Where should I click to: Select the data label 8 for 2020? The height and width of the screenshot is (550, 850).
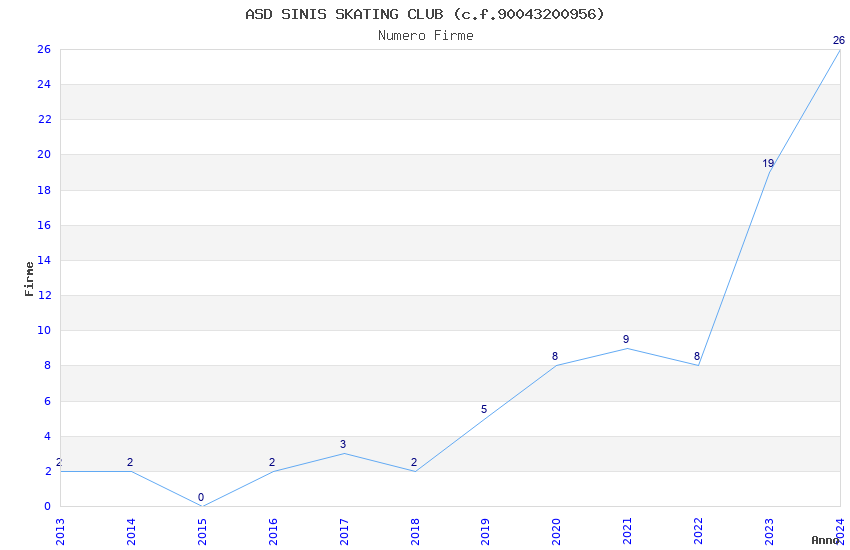click(555, 357)
